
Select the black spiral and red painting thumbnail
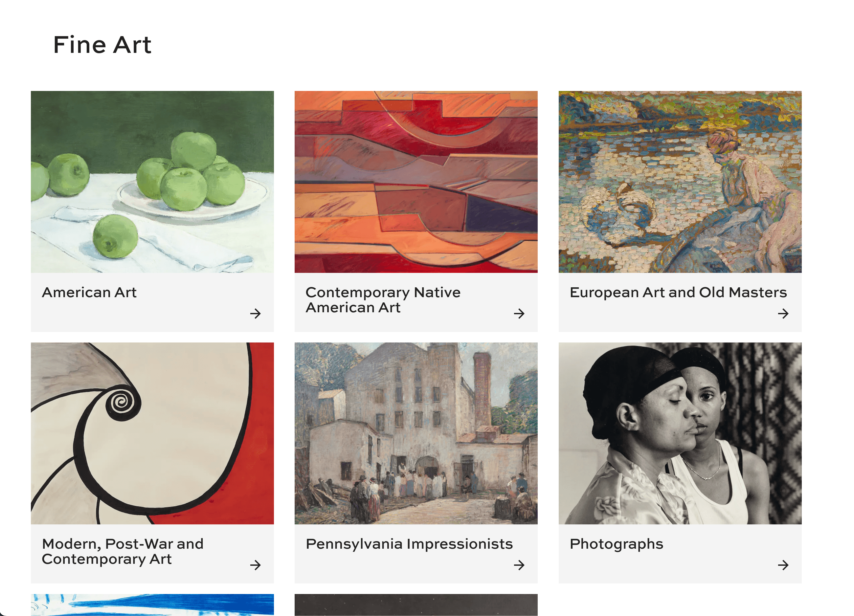[152, 433]
